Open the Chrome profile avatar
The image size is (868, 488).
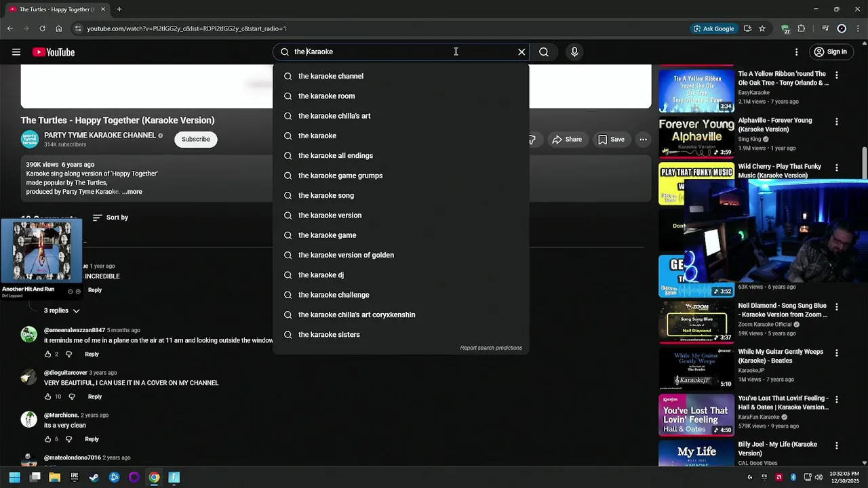click(842, 28)
